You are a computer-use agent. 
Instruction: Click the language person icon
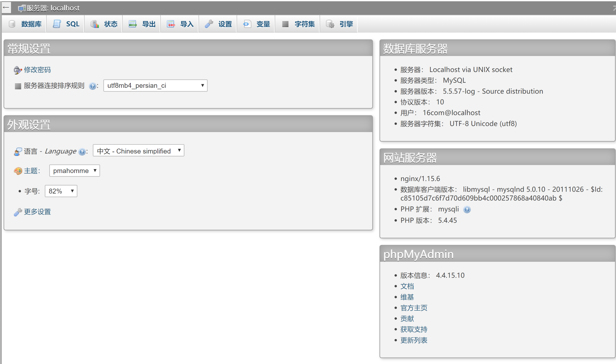(18, 152)
